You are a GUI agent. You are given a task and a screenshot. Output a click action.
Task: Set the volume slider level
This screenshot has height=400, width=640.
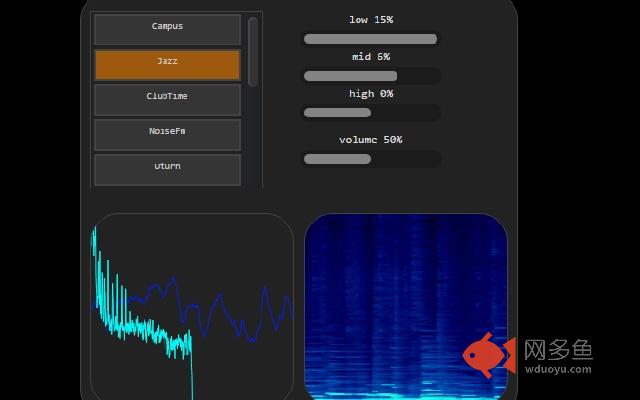[371, 159]
